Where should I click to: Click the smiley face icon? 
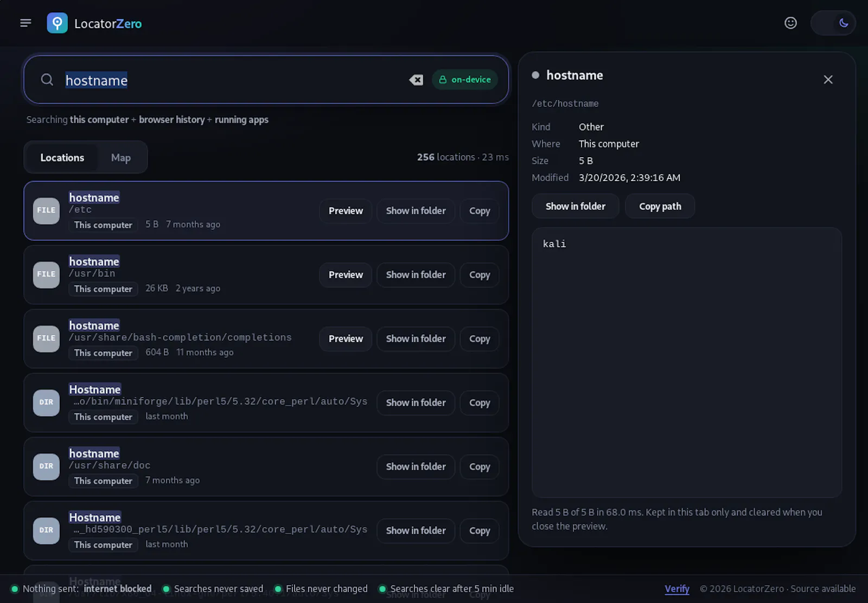point(790,23)
